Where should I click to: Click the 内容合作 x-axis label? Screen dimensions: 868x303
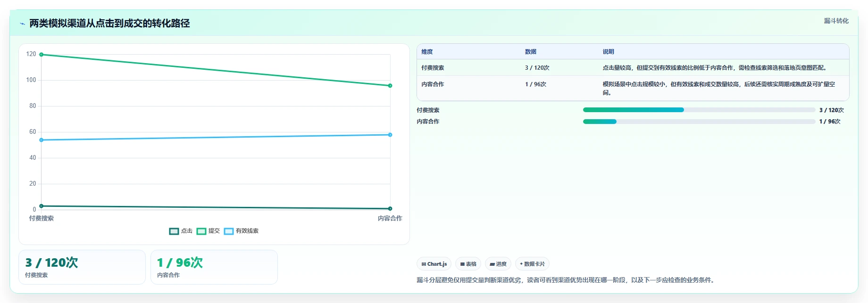tap(390, 218)
